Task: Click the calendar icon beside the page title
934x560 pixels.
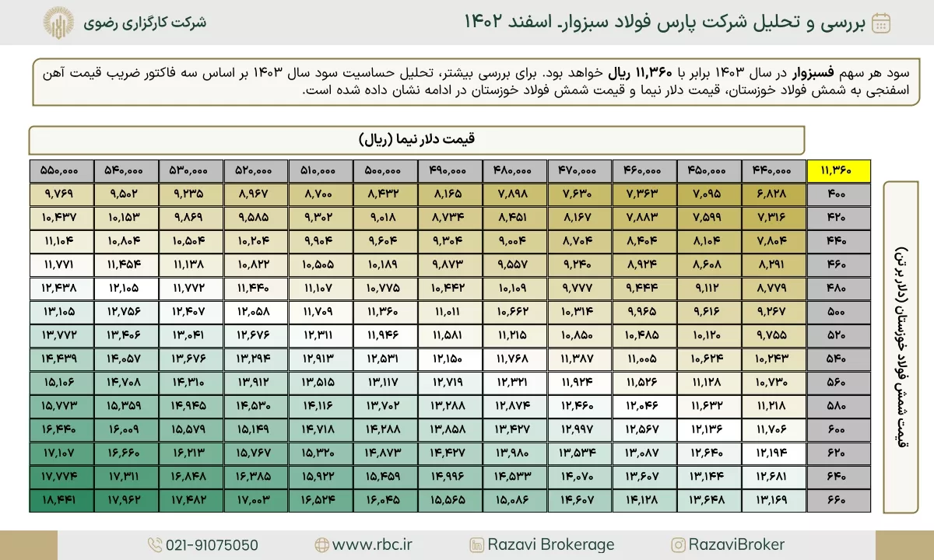Action: click(881, 23)
